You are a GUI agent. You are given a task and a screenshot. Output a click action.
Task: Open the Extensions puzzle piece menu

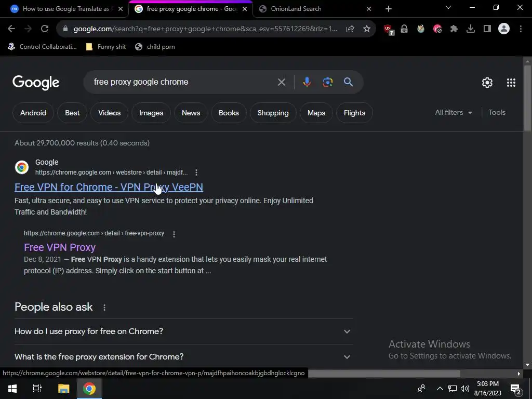click(x=454, y=29)
